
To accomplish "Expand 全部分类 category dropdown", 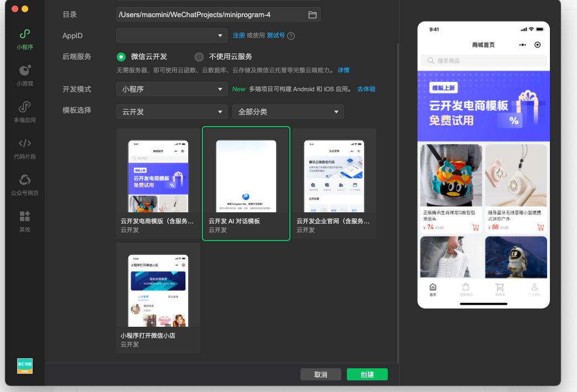I will click(x=288, y=112).
